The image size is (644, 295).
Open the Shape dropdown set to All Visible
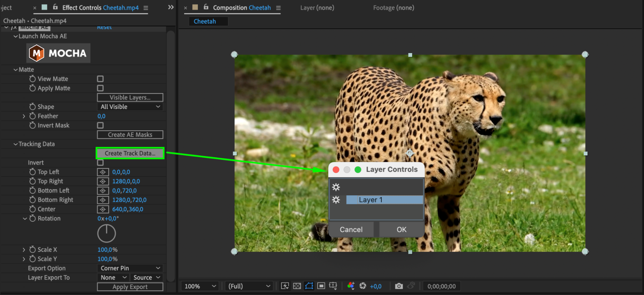130,107
